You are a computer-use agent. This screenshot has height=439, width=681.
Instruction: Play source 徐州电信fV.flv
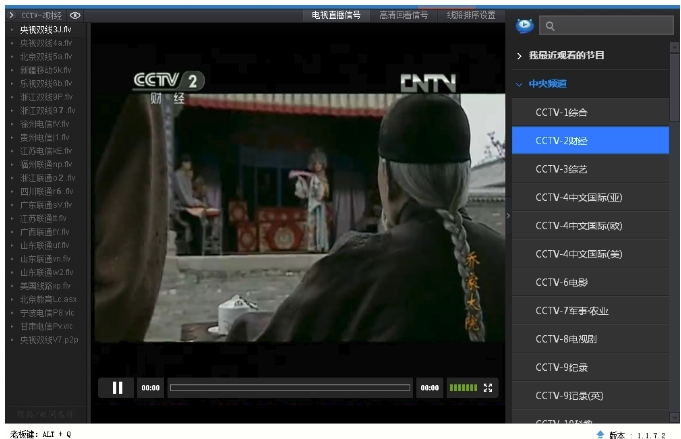click(45, 124)
